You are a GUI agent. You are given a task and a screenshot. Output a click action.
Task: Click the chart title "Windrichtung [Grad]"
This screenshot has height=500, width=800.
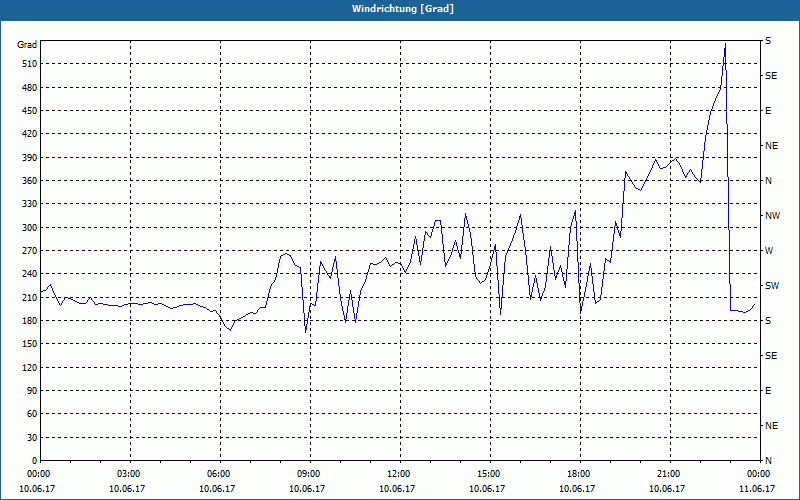(403, 9)
